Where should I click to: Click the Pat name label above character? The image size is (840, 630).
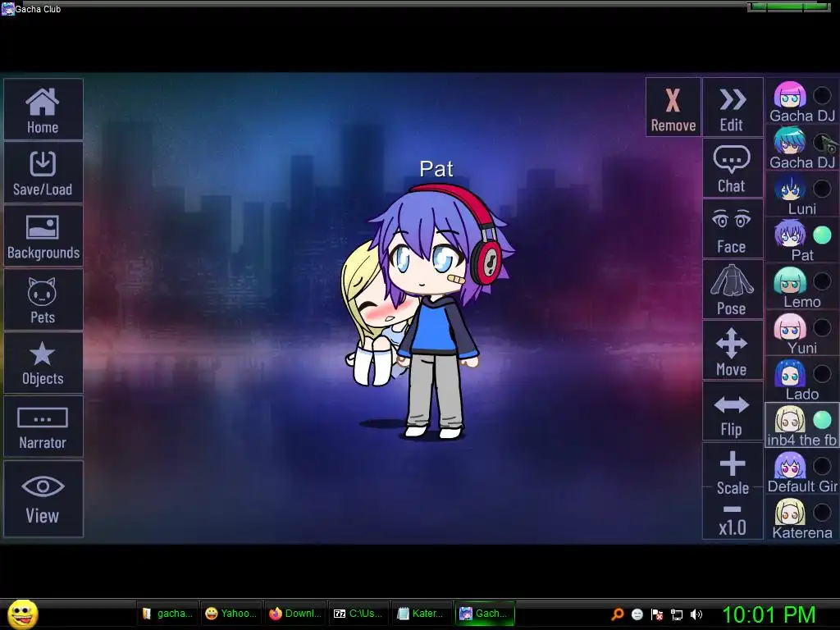[x=436, y=169]
